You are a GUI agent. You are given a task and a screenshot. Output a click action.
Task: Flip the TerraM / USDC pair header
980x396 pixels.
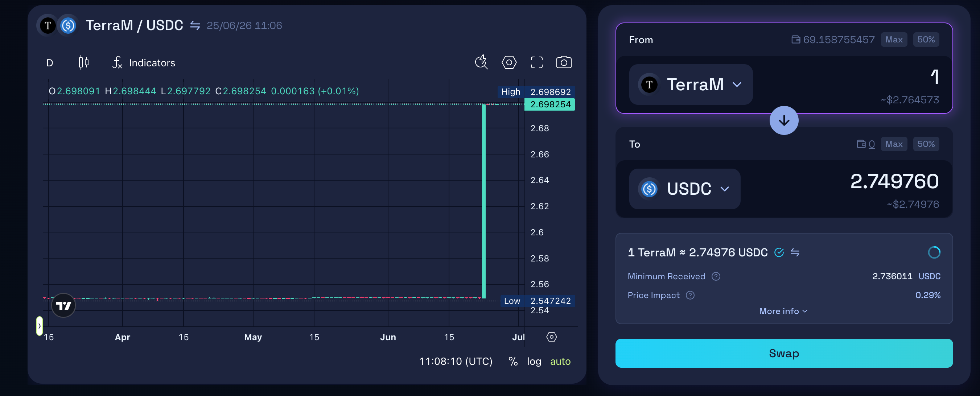(195, 25)
